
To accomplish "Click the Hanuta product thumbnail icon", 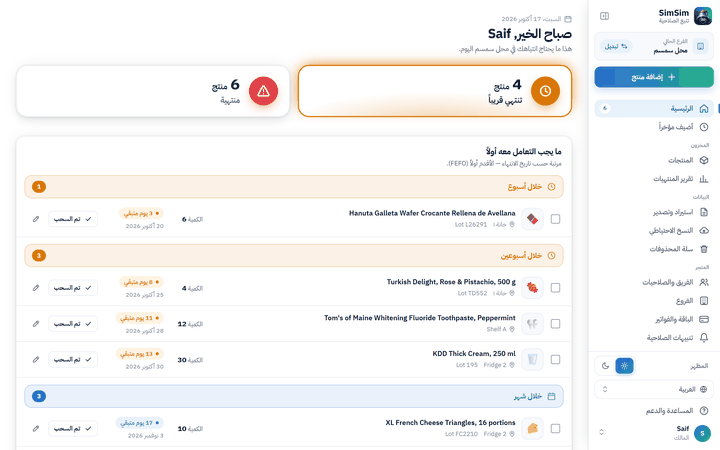I will (532, 219).
